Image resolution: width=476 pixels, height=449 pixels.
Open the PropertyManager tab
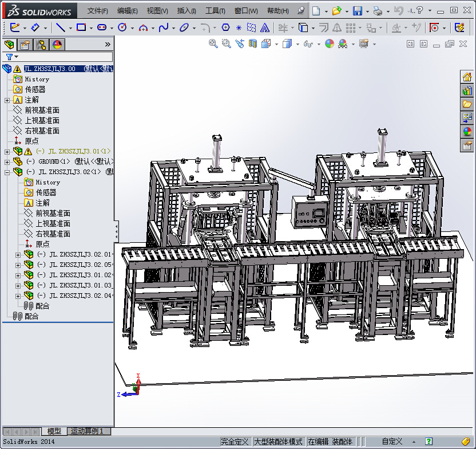25,45
